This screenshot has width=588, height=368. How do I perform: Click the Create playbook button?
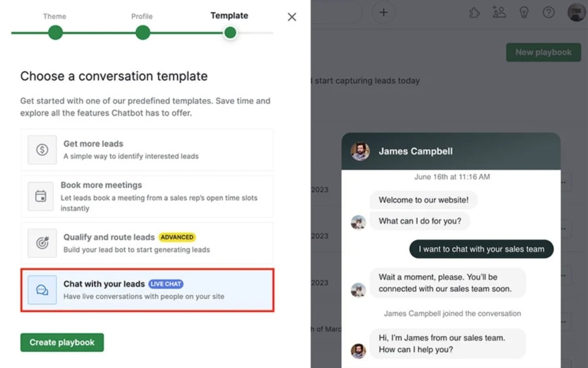tap(61, 342)
